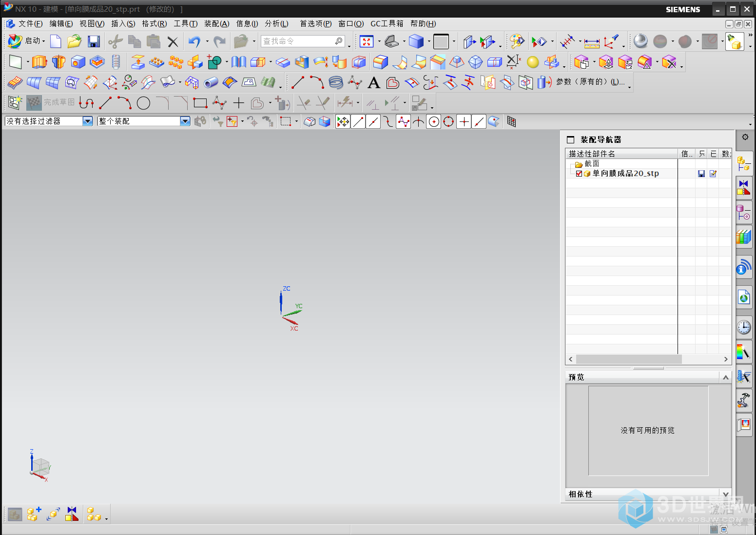The width and height of the screenshot is (756, 535).
Task: Select the Sphere feature icon
Action: [x=533, y=62]
